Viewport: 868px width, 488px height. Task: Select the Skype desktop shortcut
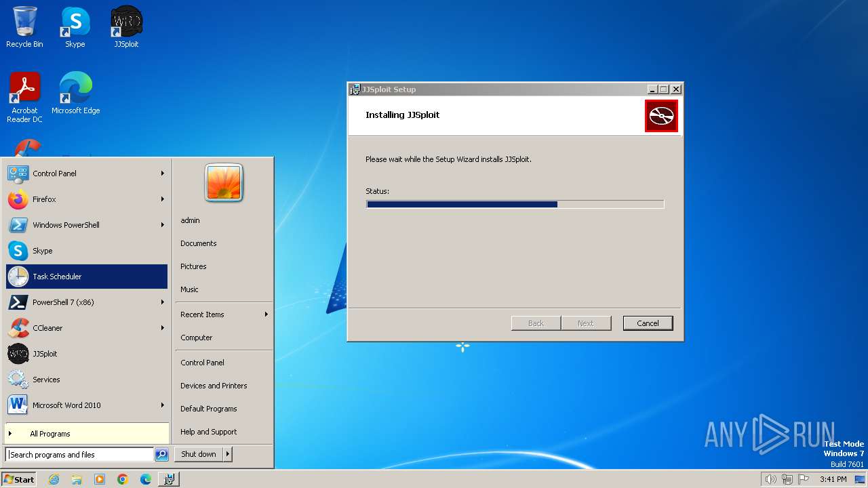(75, 28)
